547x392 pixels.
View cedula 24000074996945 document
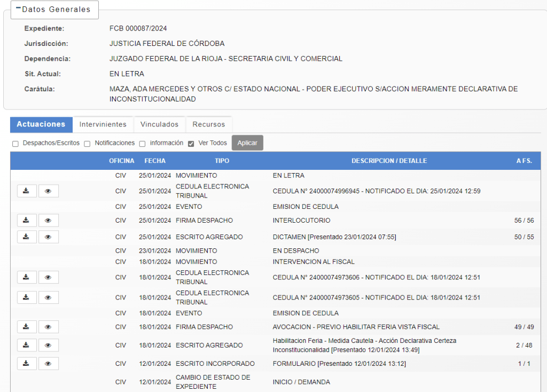click(x=49, y=191)
